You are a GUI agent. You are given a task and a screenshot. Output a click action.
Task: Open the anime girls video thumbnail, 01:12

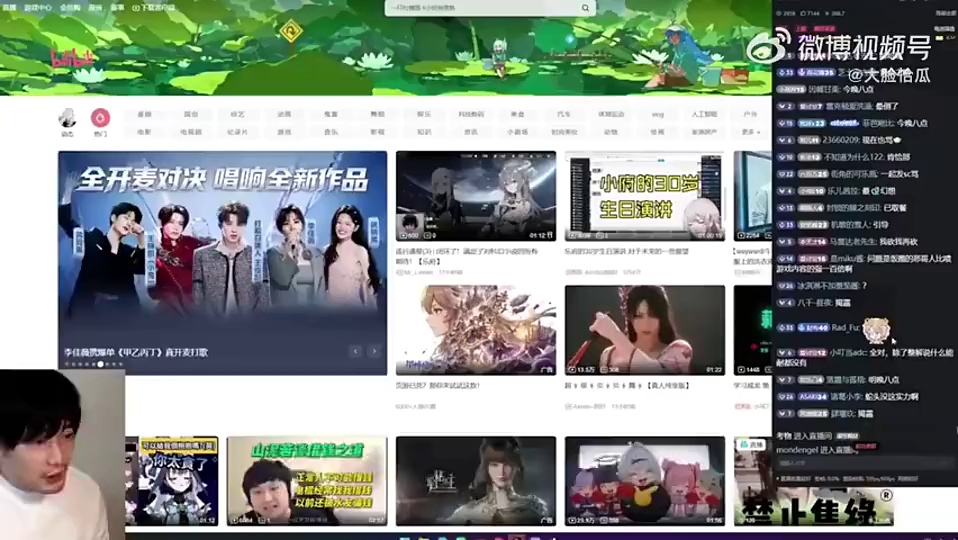pyautogui.click(x=476, y=196)
